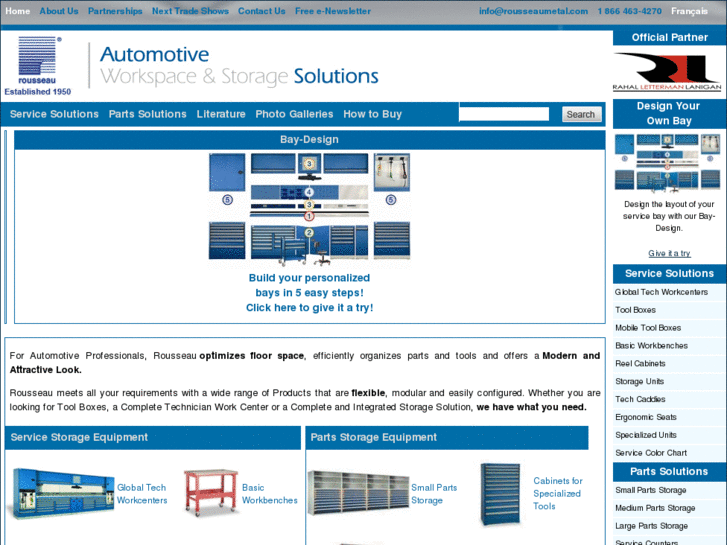
Task: Open Medium Parts Storage sidebar link
Action: pos(655,508)
